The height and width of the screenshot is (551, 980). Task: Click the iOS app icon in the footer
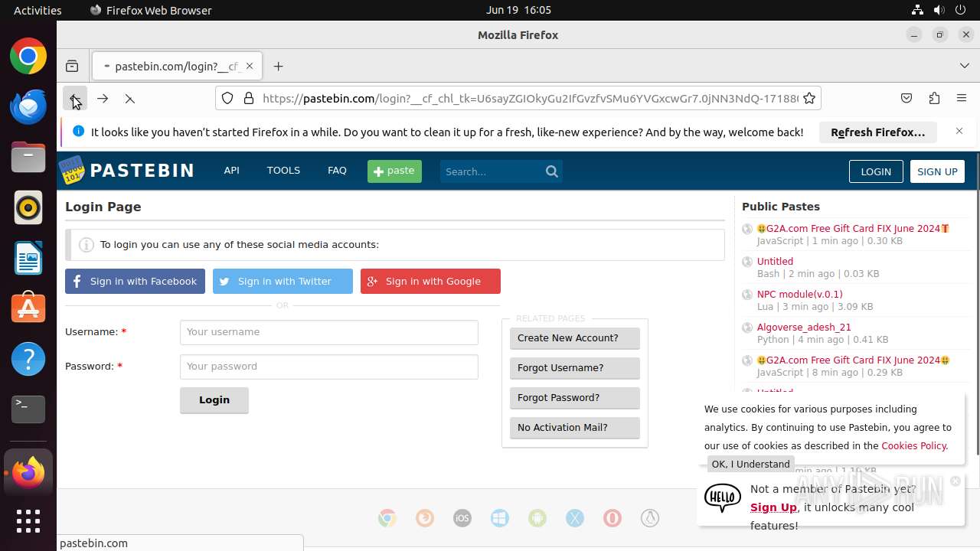[x=462, y=518]
